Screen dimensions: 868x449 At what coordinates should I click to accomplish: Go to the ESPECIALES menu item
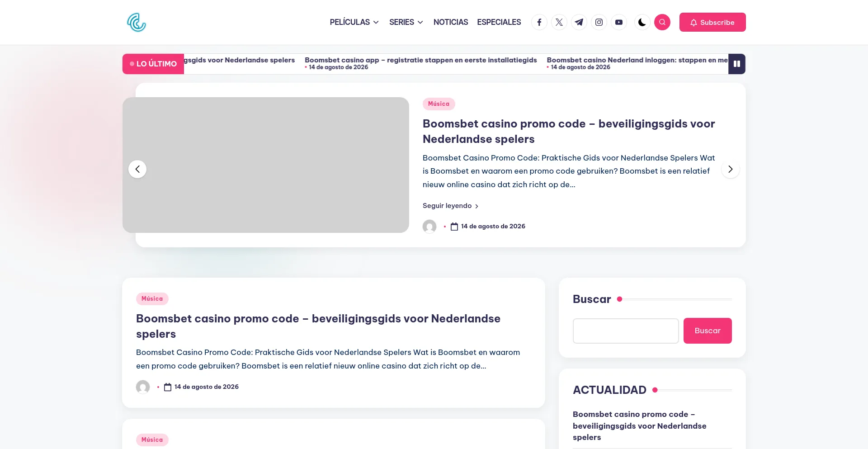(499, 22)
